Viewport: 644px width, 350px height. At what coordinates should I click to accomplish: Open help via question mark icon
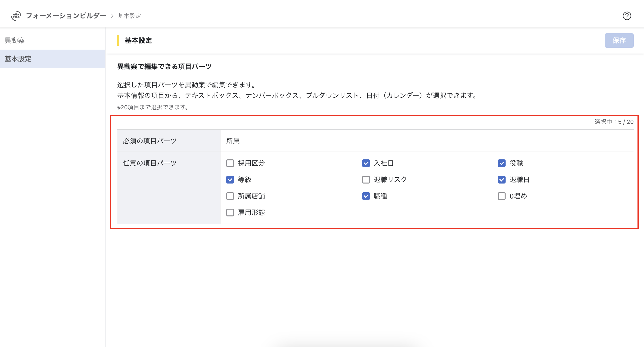[x=626, y=16]
